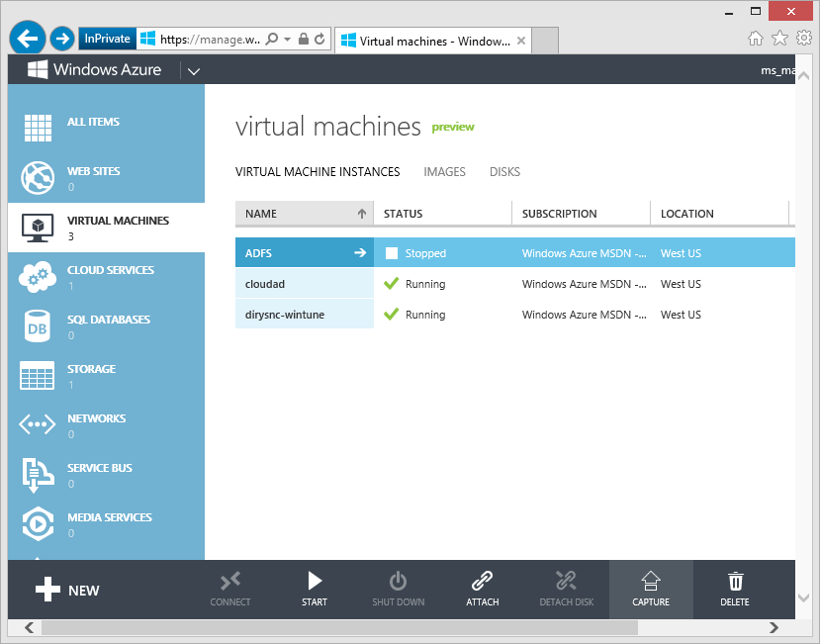The height and width of the screenshot is (644, 820).
Task: Click the Web Sites globe icon
Action: click(x=38, y=178)
